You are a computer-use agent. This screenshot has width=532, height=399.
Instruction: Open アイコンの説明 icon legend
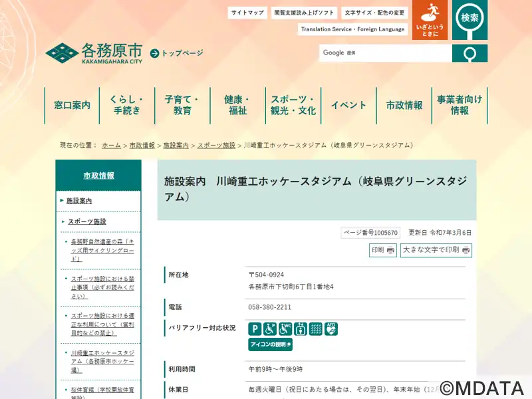tap(270, 344)
